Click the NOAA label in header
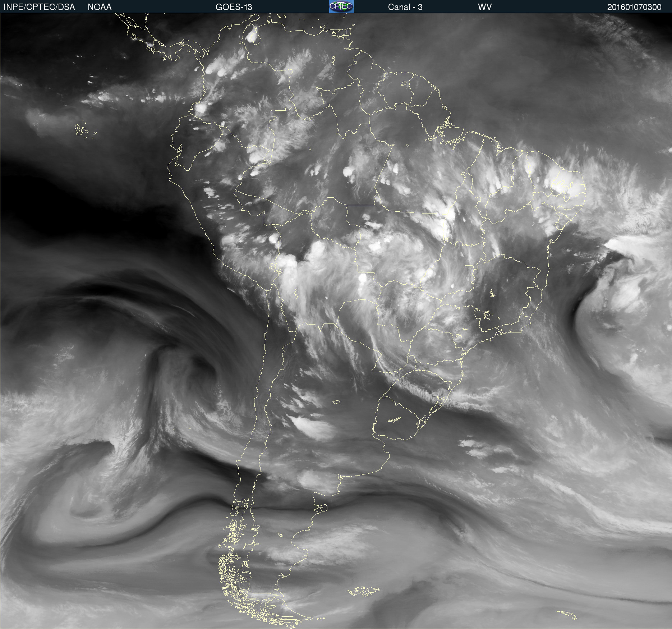672x629 pixels. pos(100,7)
